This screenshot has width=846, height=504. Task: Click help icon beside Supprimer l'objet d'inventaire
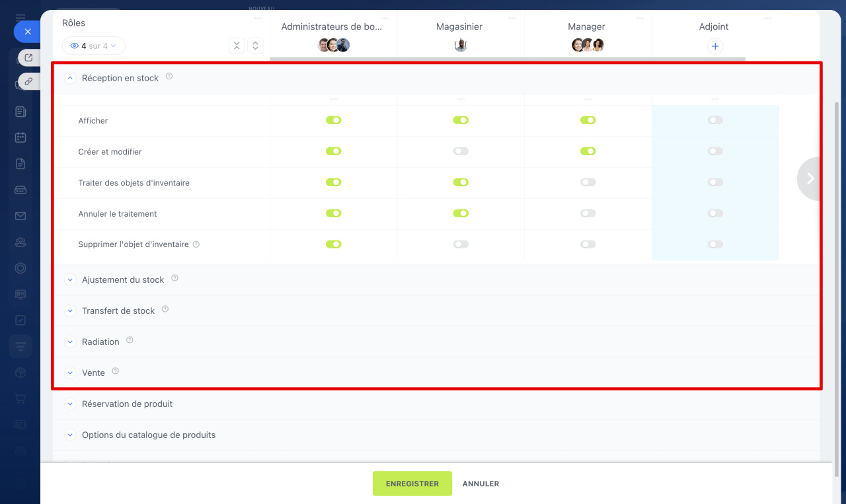pos(196,244)
